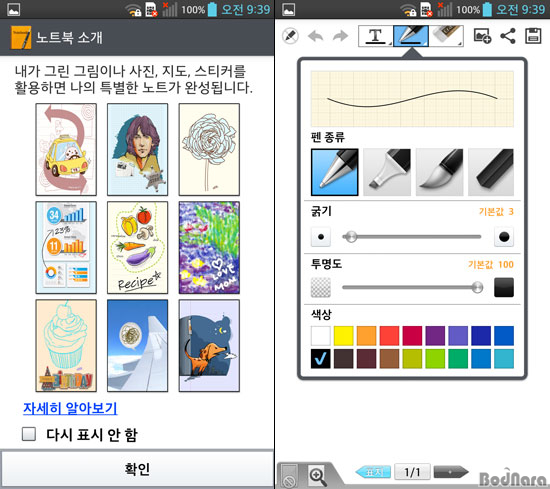Select the text tool in toolbar

click(376, 36)
